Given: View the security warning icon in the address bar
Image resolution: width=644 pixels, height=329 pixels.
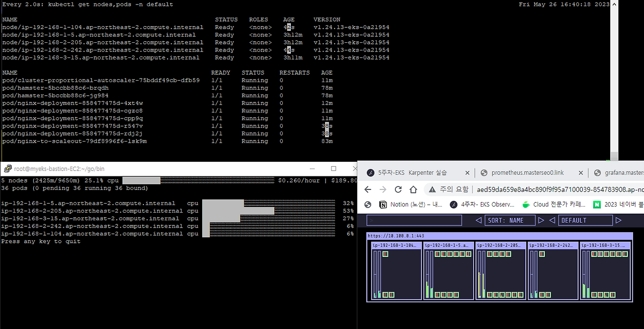Looking at the screenshot, I should pyautogui.click(x=432, y=189).
